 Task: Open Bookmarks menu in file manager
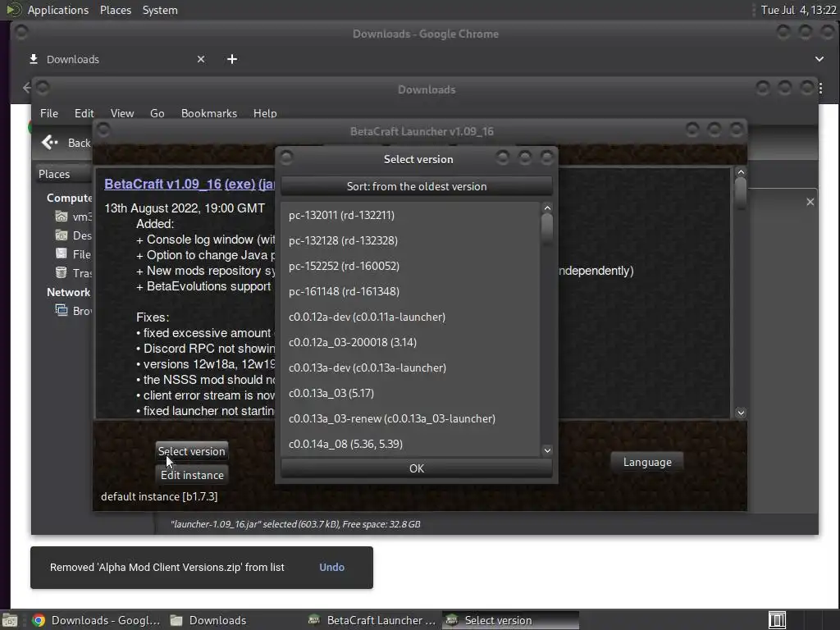pos(209,113)
